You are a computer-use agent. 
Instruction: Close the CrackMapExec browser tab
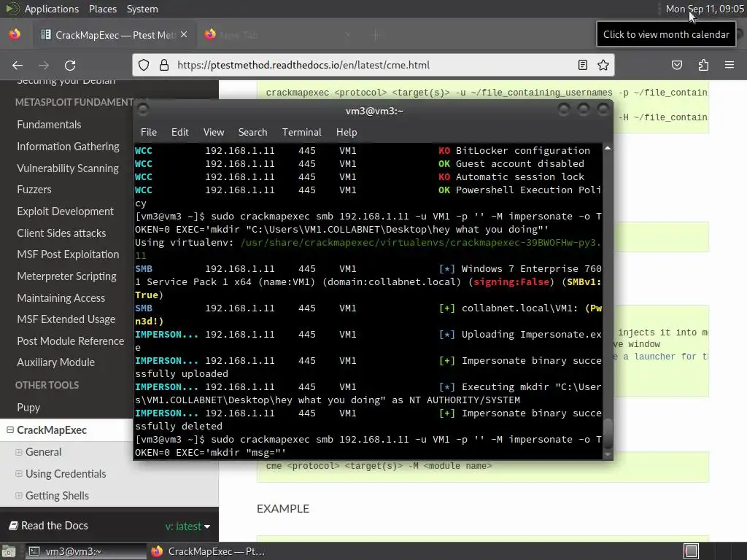[x=184, y=34]
